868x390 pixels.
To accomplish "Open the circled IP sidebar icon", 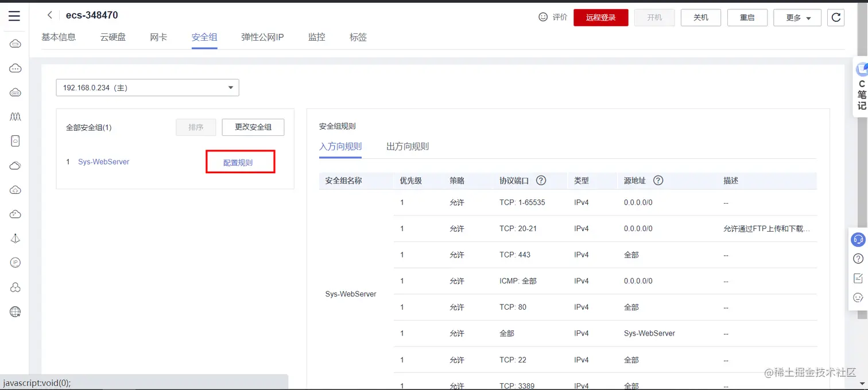I will pyautogui.click(x=15, y=263).
